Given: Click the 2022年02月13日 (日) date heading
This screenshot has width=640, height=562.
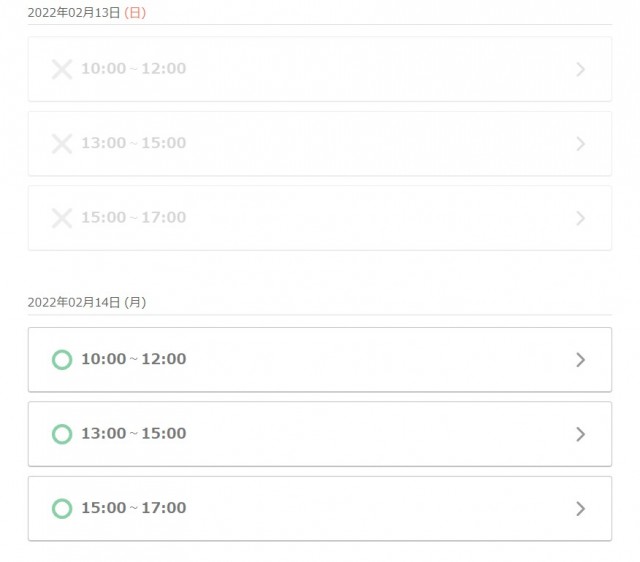Looking at the screenshot, I should pyautogui.click(x=86, y=13).
